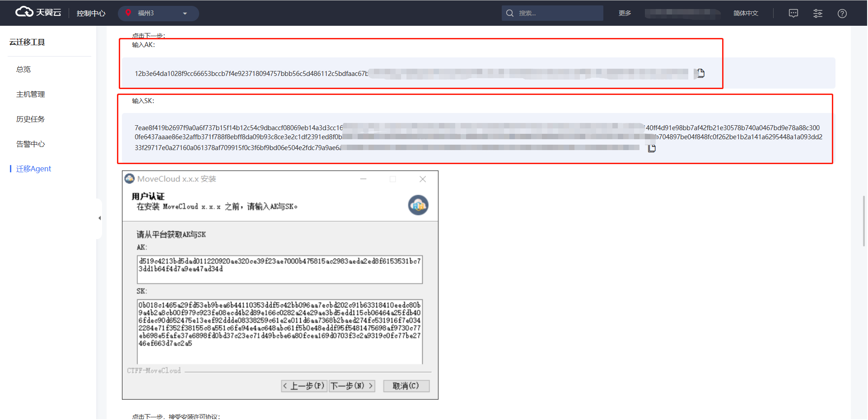Open the settings sliders icon

tap(818, 13)
